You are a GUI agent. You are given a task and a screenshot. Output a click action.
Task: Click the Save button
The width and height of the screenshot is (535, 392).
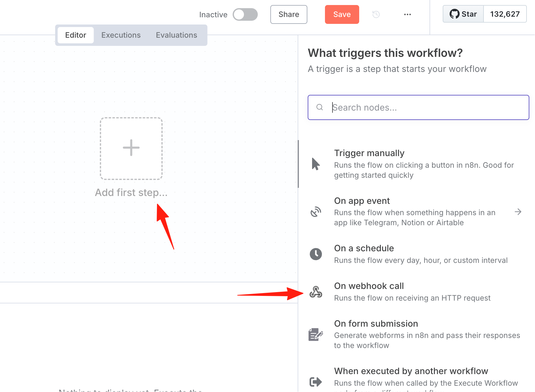tap(342, 14)
